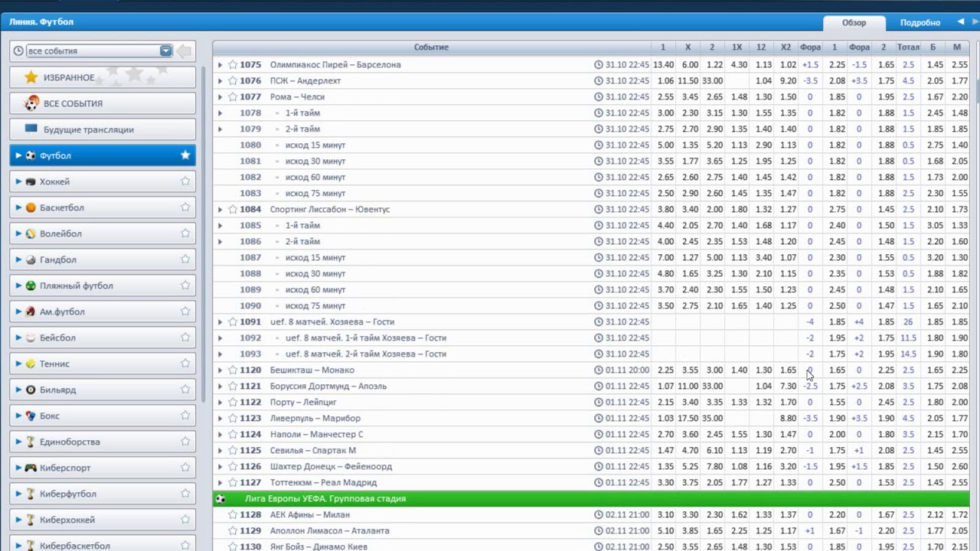
Task: Click the gold star icon for ИЗБРАННОЕ
Action: click(31, 77)
